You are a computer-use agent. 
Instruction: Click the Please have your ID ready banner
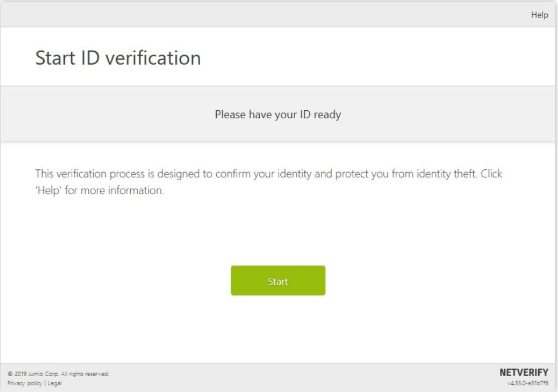coord(278,114)
